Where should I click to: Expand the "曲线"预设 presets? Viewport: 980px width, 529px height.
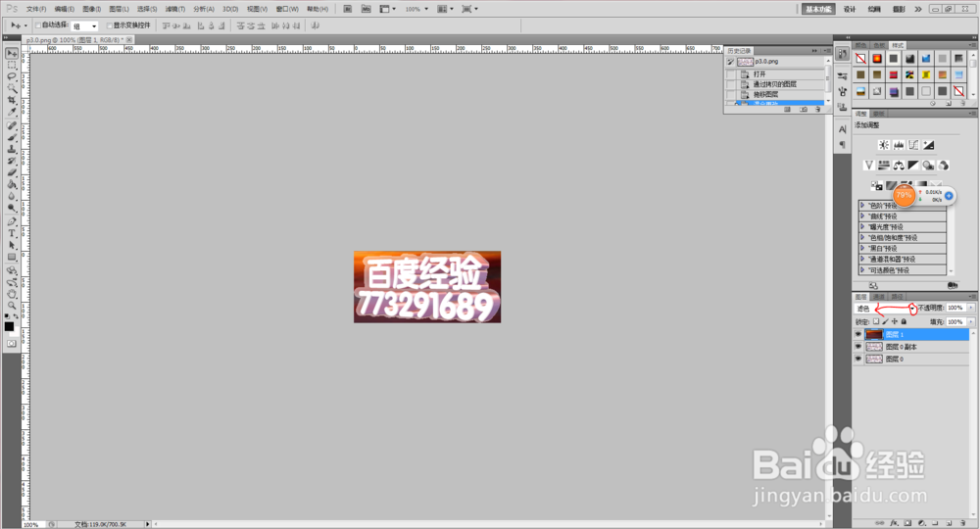[x=862, y=216]
